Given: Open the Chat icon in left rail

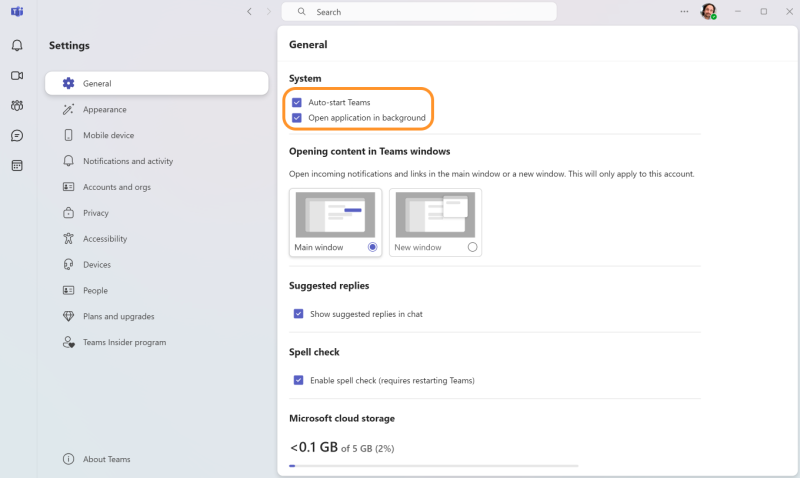Looking at the screenshot, I should click(17, 136).
